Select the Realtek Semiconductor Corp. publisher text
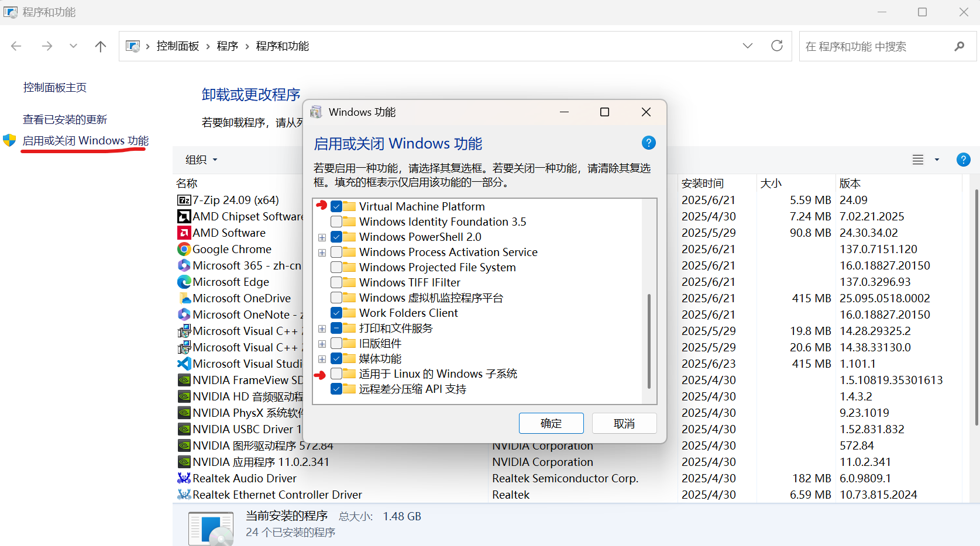Screen dimensions: 980x546 coord(565,478)
